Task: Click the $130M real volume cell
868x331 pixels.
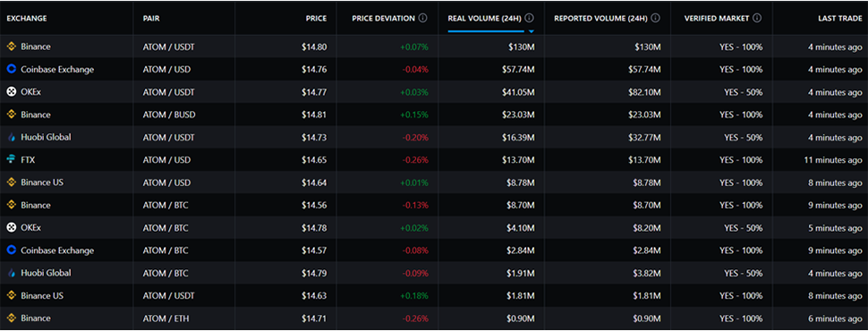Action: coord(522,47)
